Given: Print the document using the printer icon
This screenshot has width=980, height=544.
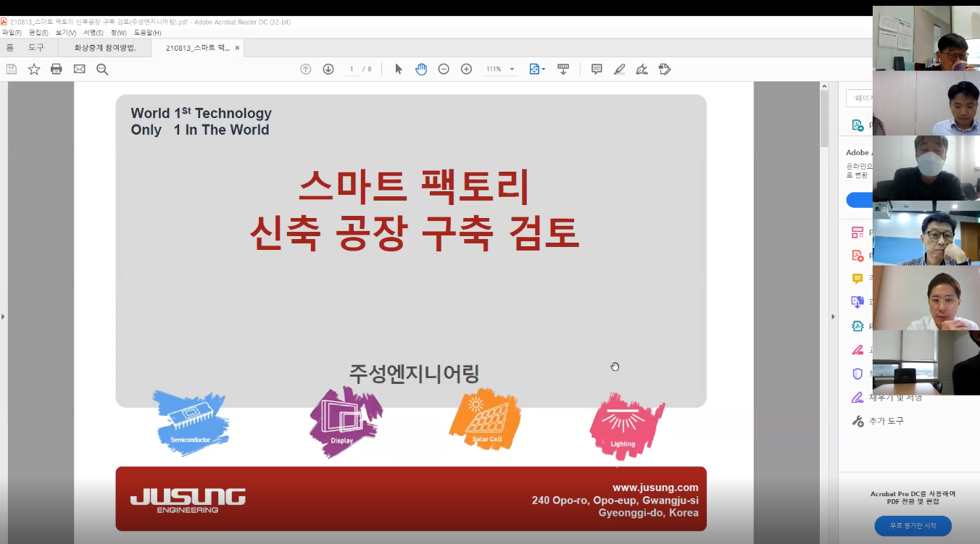Looking at the screenshot, I should coord(57,69).
